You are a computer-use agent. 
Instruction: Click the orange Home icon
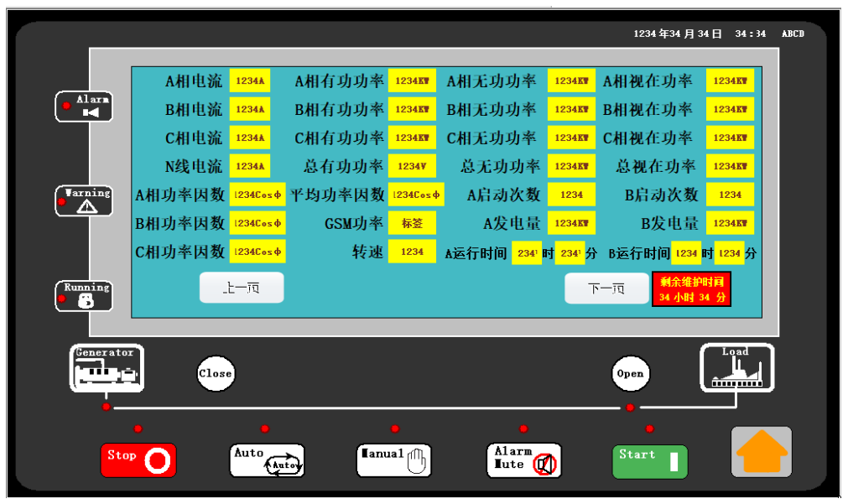point(761,452)
